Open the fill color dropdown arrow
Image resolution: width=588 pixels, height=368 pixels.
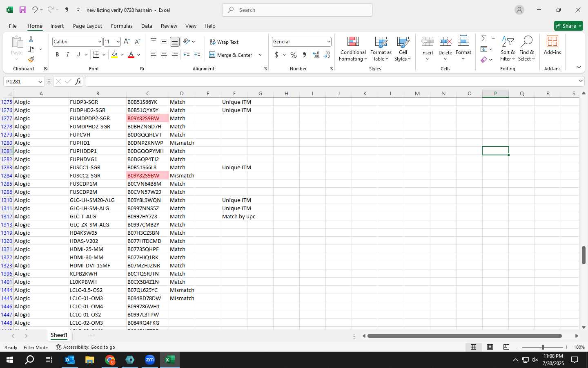point(122,55)
